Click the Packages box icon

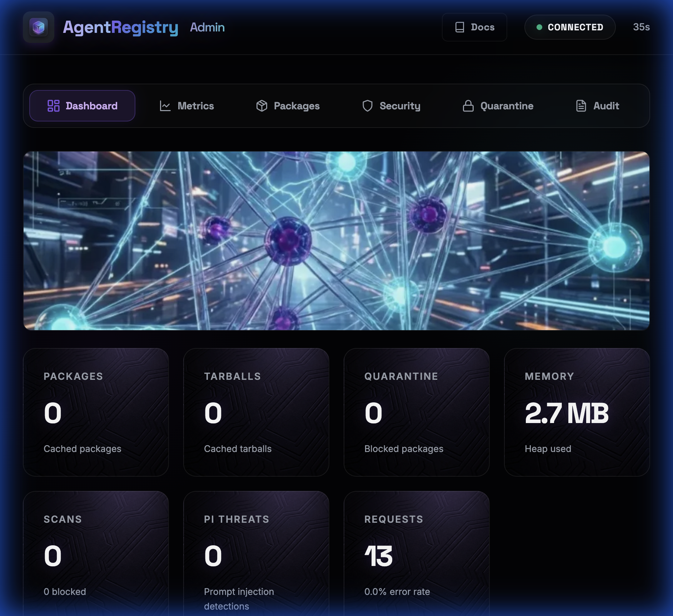click(x=261, y=106)
